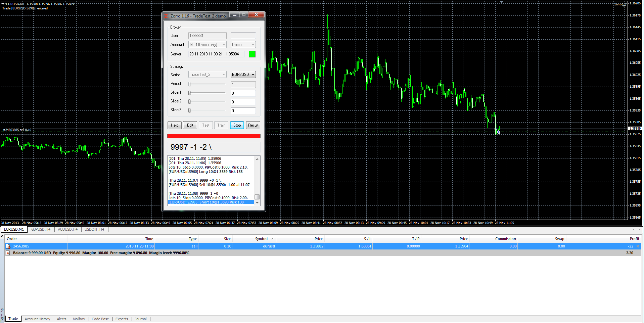The image size is (644, 323).
Task: Sort orders by the Symbol column
Action: (x=261, y=239)
